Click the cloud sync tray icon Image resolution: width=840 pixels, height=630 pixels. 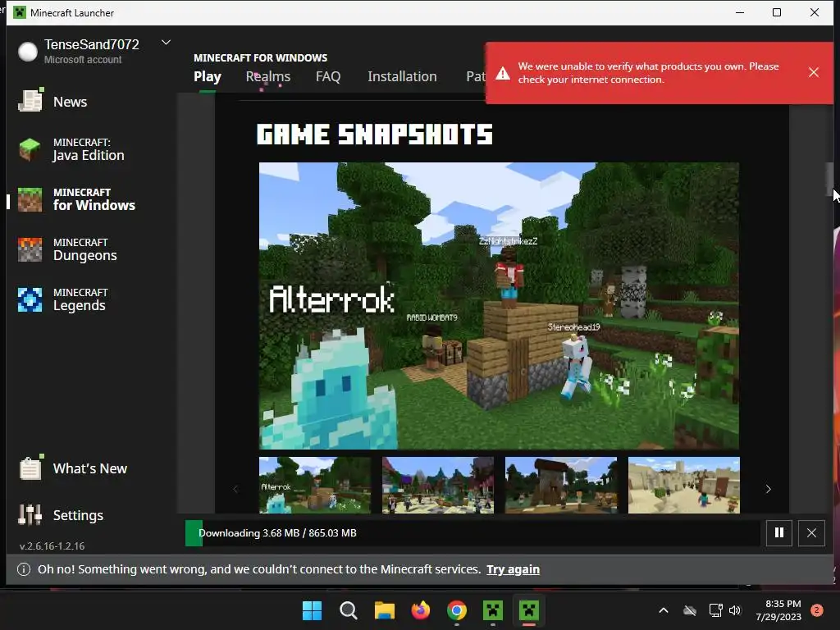tap(690, 610)
